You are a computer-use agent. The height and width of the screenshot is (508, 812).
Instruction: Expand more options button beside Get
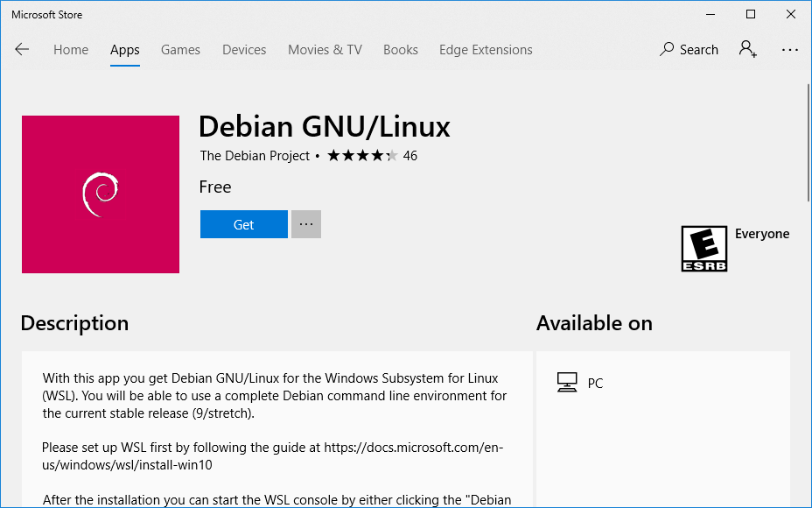click(306, 224)
